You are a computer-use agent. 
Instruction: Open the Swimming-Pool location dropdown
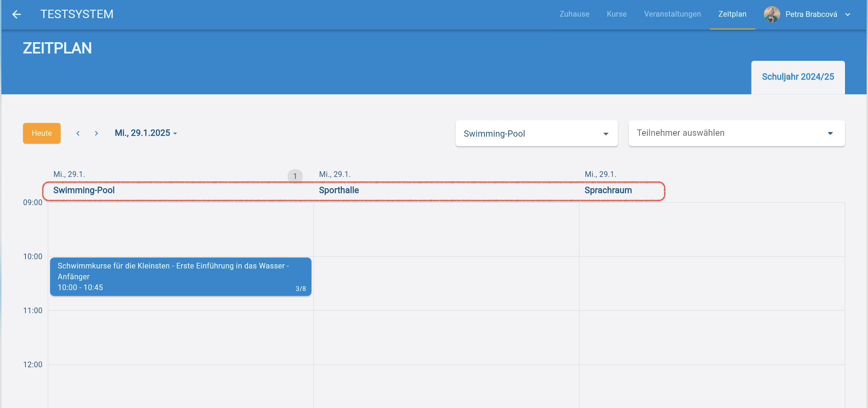click(x=536, y=134)
